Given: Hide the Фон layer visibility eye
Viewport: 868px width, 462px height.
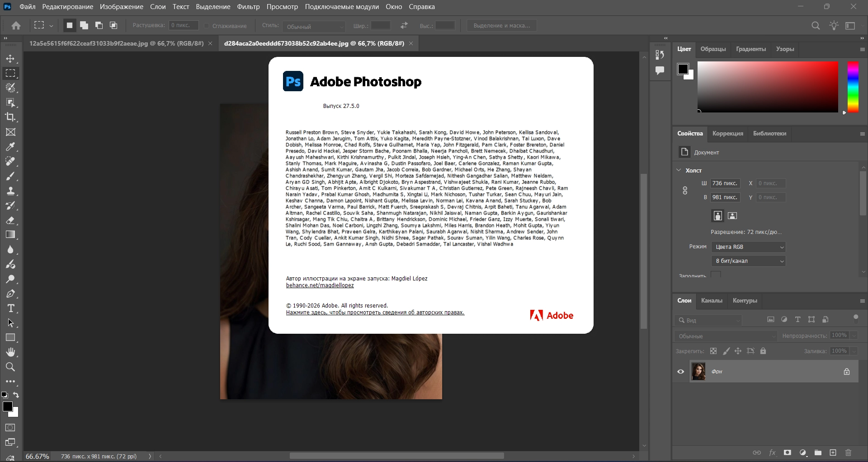Looking at the screenshot, I should 680,372.
